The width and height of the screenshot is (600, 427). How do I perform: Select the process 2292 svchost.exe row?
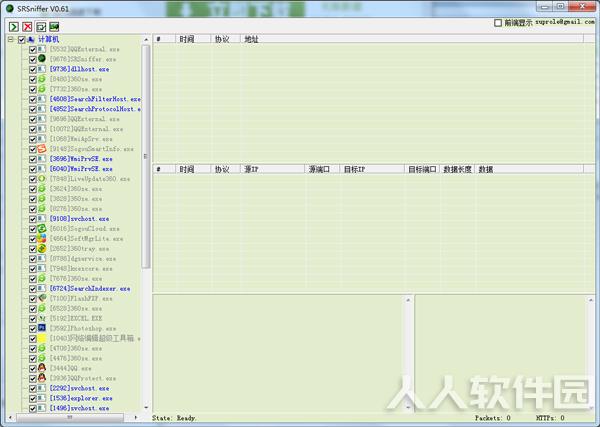pos(79,388)
